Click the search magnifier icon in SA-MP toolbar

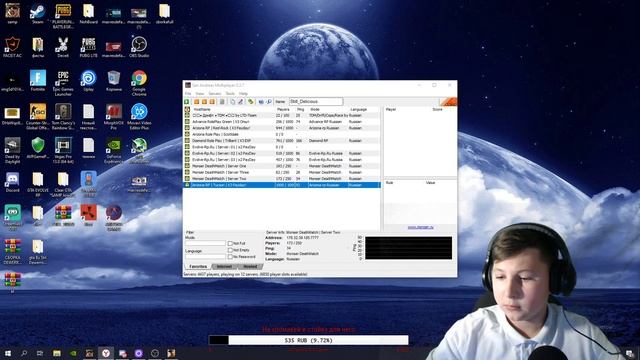tap(269, 102)
